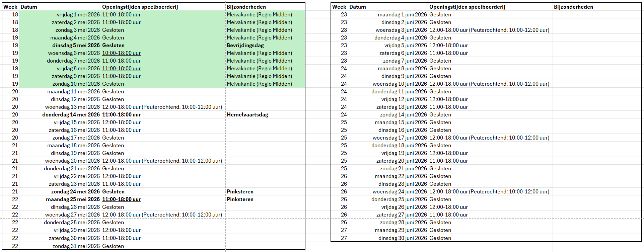Select the date cell dinsdag 5 mei 2026
This screenshot has height=252, width=644.
click(76, 46)
